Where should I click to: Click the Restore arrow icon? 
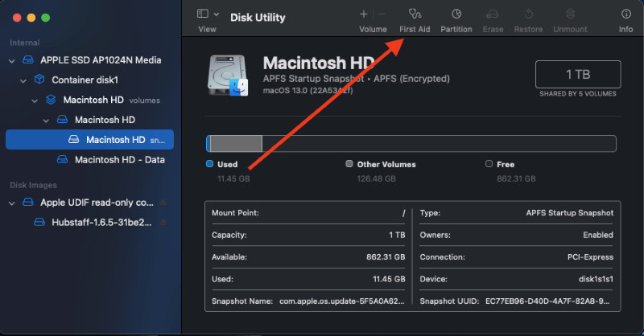[x=529, y=14]
